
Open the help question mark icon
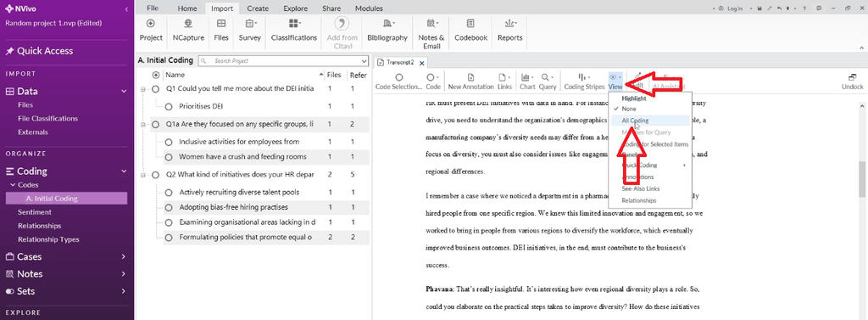tap(804, 8)
